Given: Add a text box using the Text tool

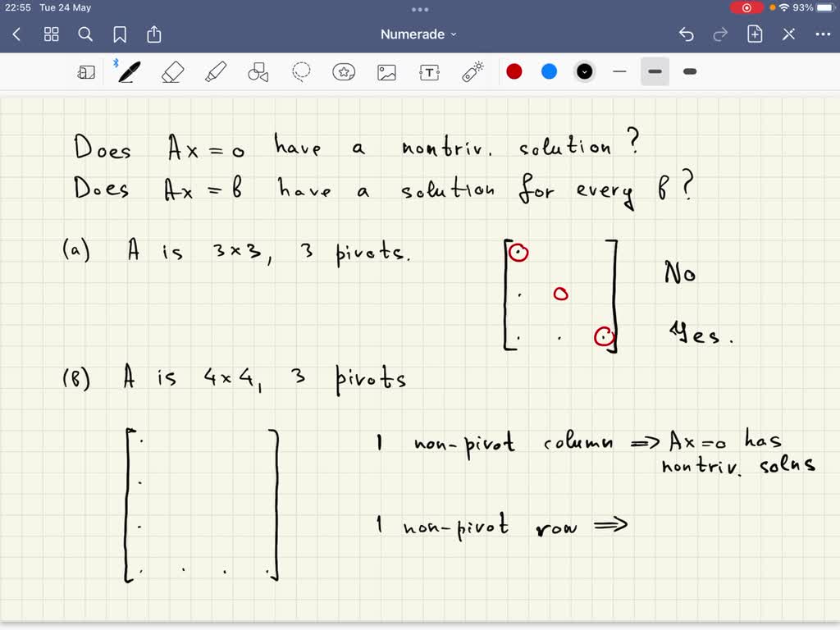Looking at the screenshot, I should (x=429, y=71).
